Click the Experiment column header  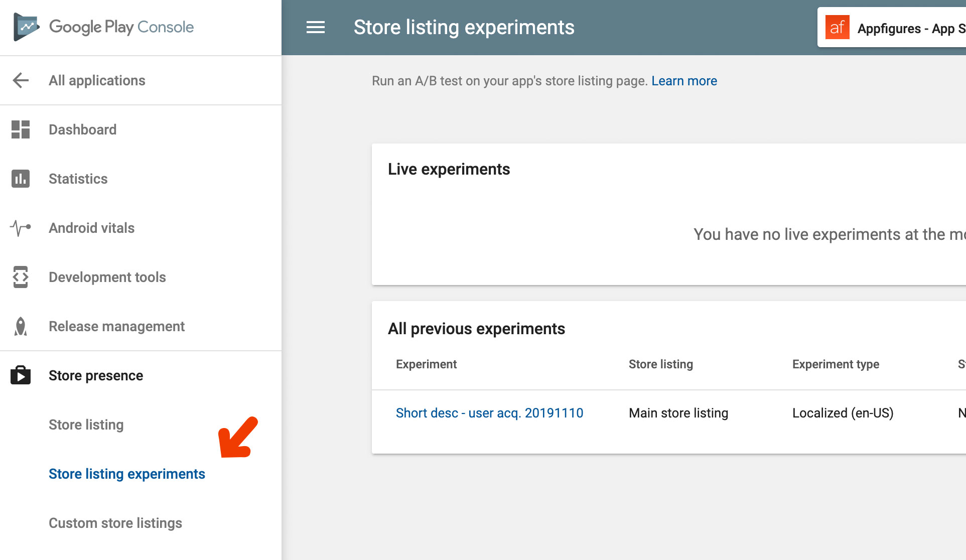pyautogui.click(x=426, y=364)
